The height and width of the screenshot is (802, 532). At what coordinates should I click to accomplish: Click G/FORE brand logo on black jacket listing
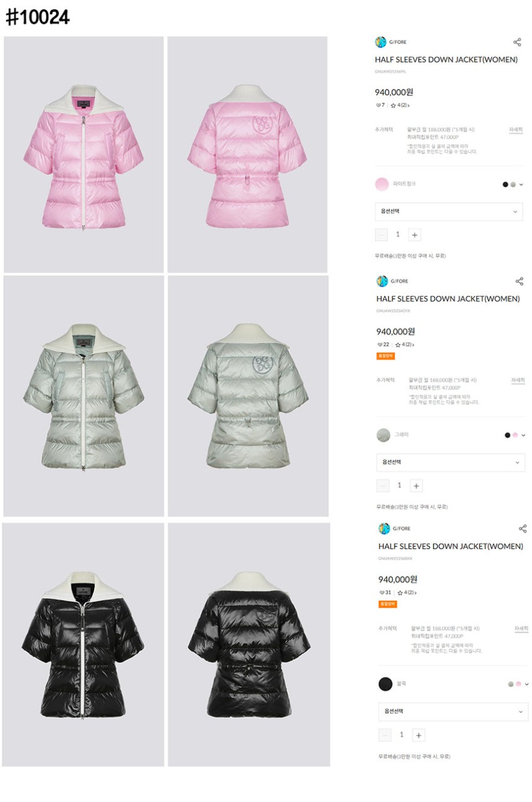coord(384,529)
